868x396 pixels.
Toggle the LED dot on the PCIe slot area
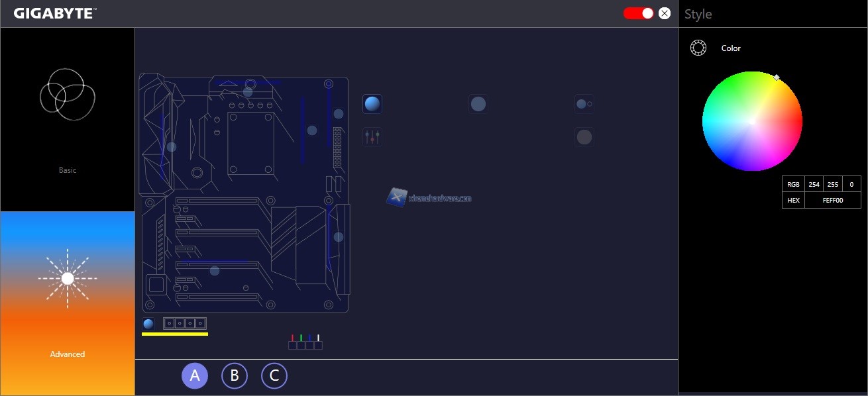point(213,271)
